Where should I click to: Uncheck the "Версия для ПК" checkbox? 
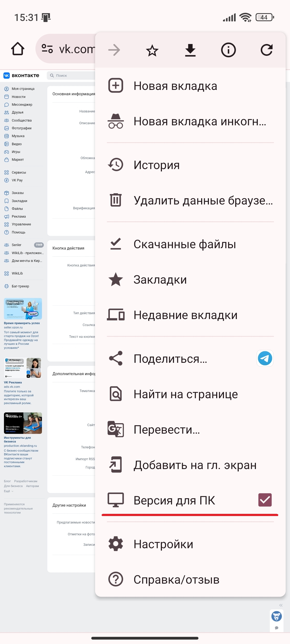coord(265,500)
